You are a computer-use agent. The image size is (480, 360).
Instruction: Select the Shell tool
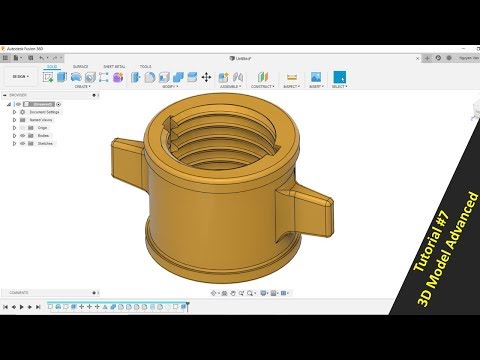[x=164, y=77]
